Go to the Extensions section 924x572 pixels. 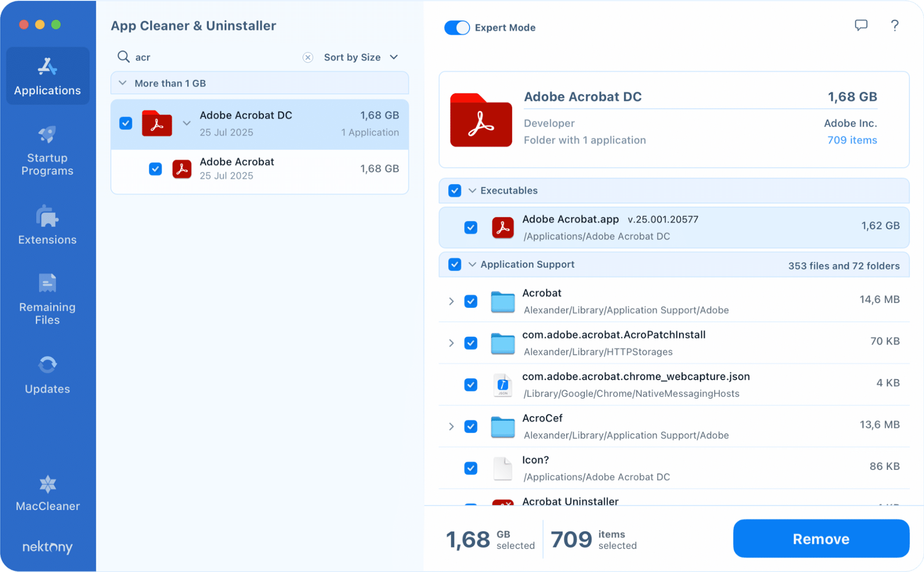(47, 223)
